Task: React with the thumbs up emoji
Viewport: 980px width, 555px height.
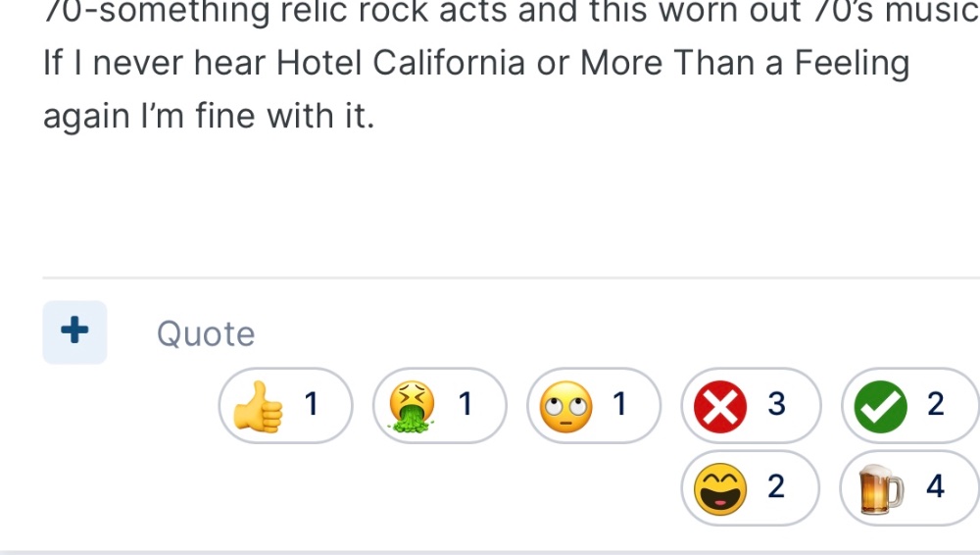Action: pos(258,406)
